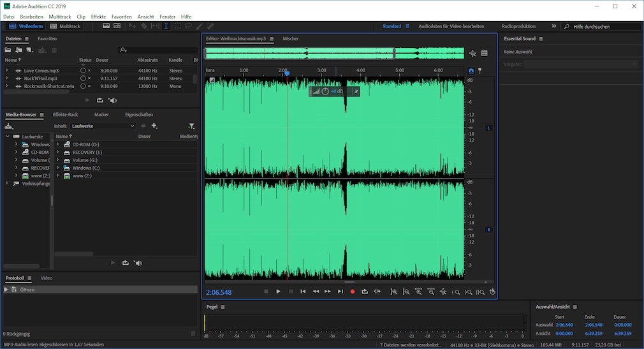The height and width of the screenshot is (349, 644).
Task: Click the Media-Browser import download icon
Action: point(9,126)
